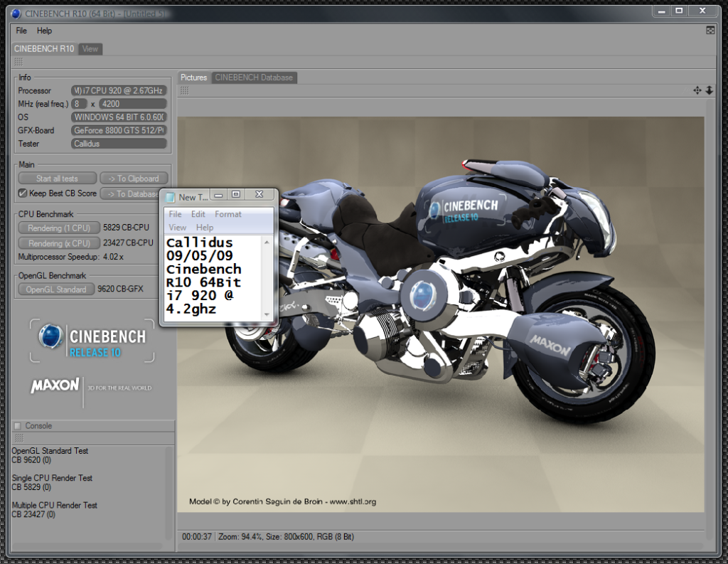Switch to the View tab

tap(90, 49)
